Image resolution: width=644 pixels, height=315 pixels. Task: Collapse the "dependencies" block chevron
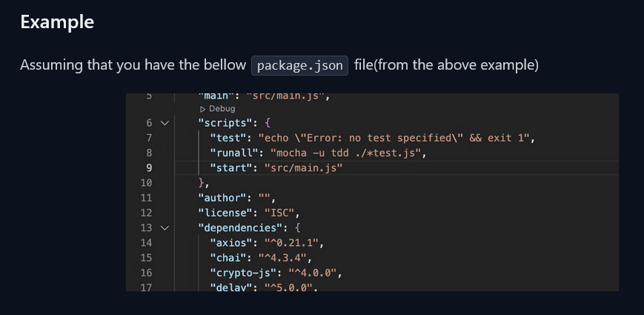click(165, 228)
